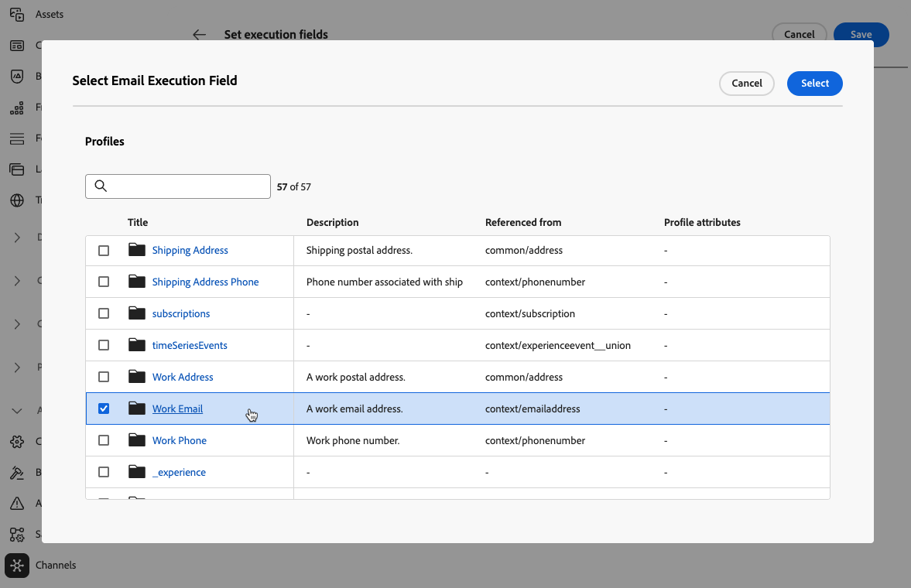Check the Shipping Address checkbox
The width and height of the screenshot is (911, 588).
[x=104, y=251]
